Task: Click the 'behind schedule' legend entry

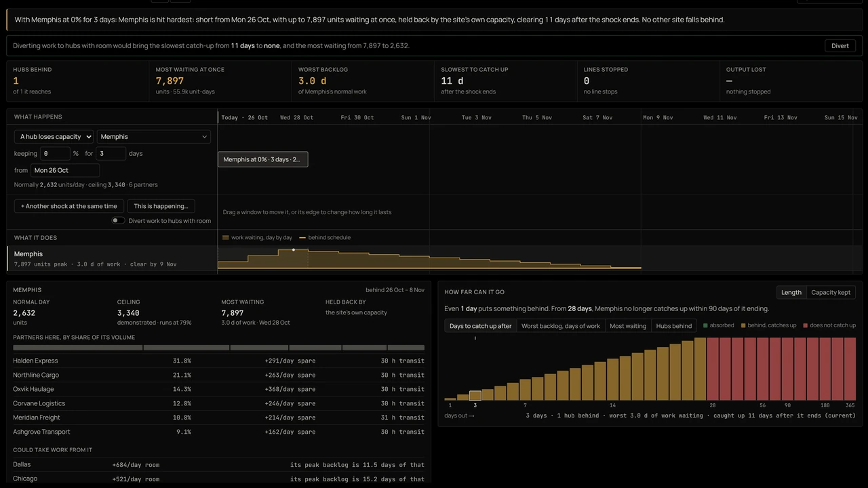Action: [x=324, y=238]
